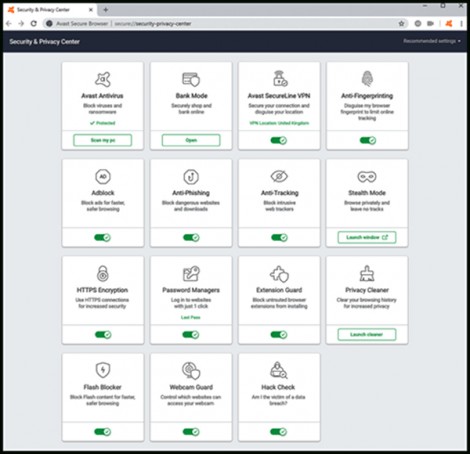
Task: Open the browser three-dot menu
Action: (461, 23)
